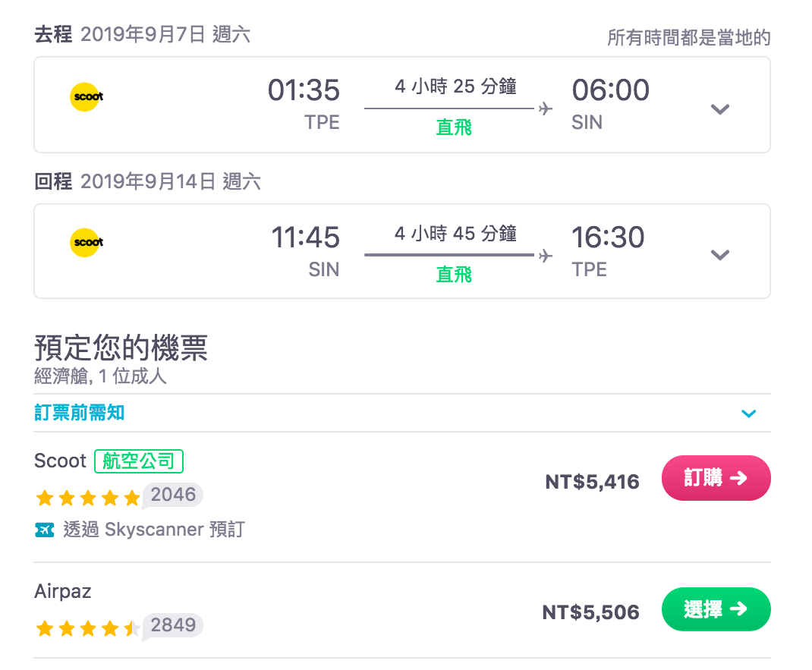Image resolution: width=812 pixels, height=670 pixels.
Task: Open the 2849 reviews bubble for Airpaz
Action: click(173, 626)
